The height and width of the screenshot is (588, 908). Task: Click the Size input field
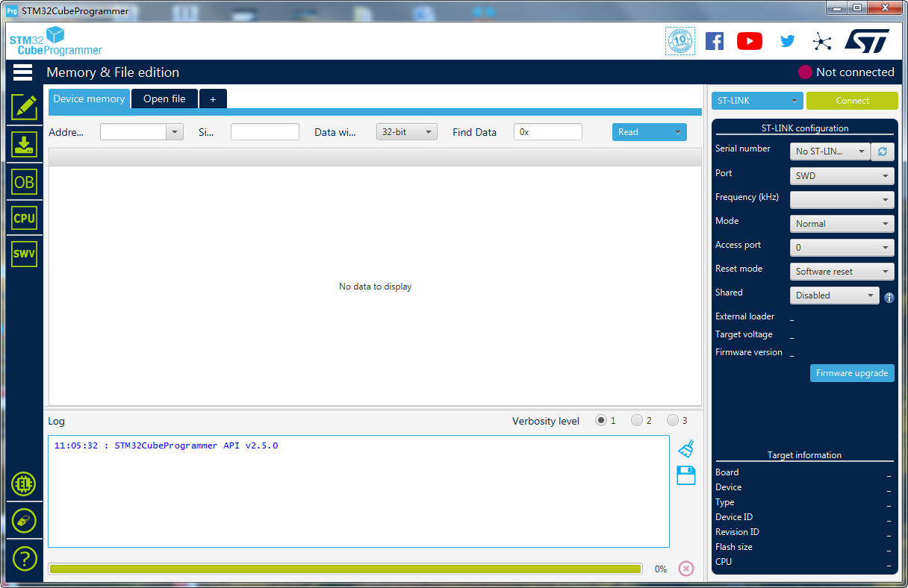[x=265, y=132]
